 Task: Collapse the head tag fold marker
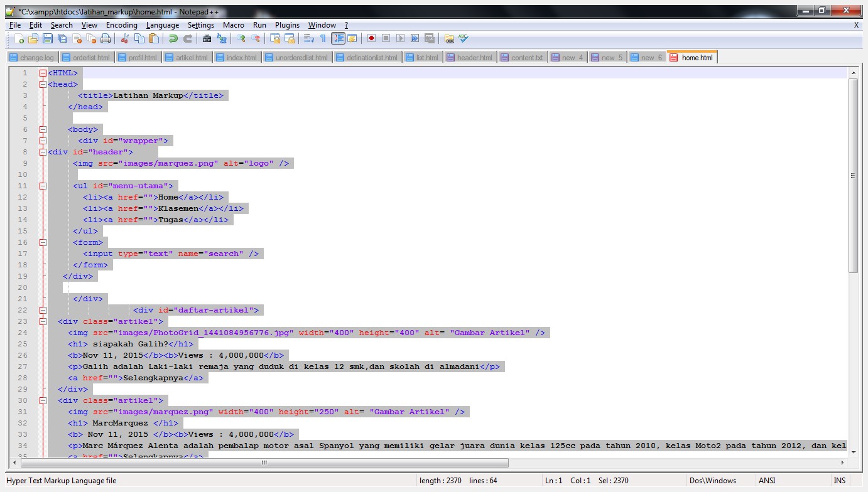click(x=43, y=84)
